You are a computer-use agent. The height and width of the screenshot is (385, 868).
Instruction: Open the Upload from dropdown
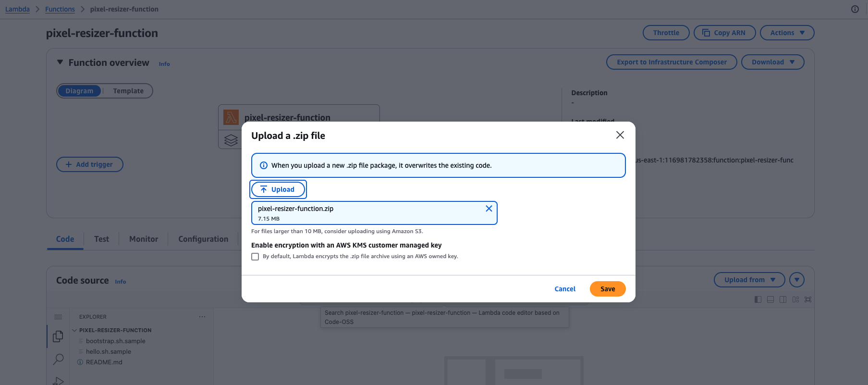click(x=749, y=280)
